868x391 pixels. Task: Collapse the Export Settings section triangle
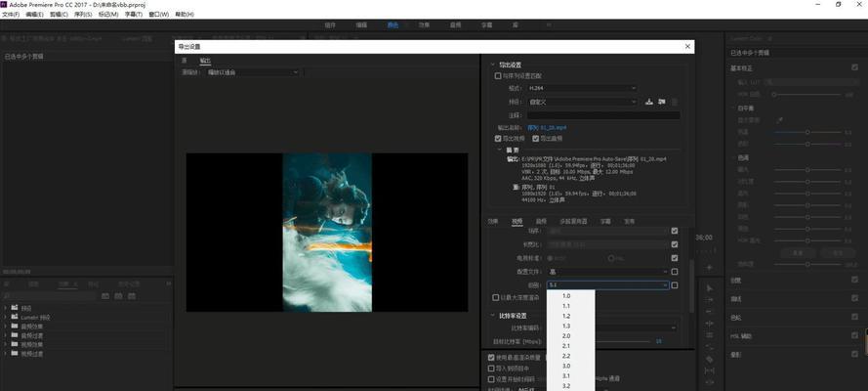[x=492, y=65]
